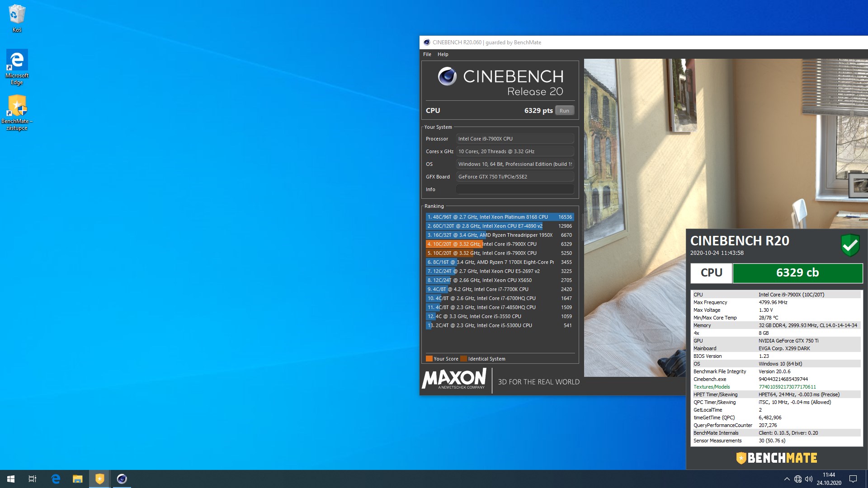Click the green 6329 cb score bar
The width and height of the screenshot is (868, 488).
point(797,273)
